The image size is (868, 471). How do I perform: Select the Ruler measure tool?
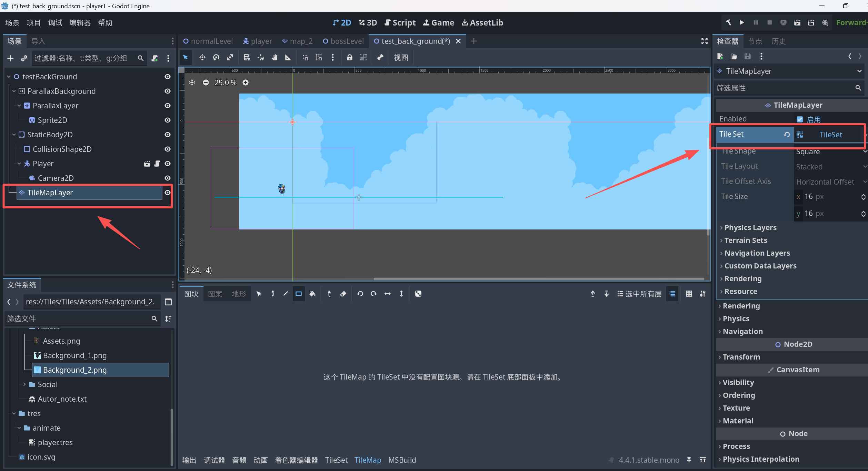288,58
